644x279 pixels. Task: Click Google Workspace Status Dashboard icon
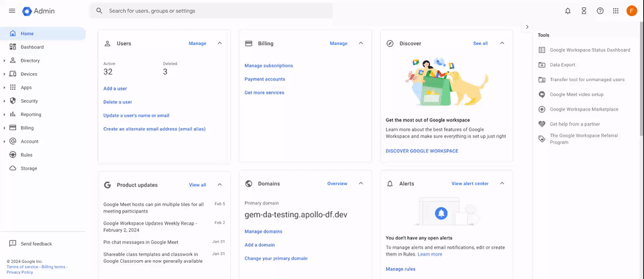coord(542,50)
